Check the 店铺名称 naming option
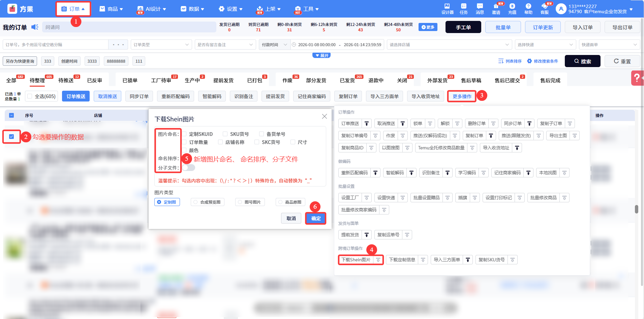 coord(220,142)
